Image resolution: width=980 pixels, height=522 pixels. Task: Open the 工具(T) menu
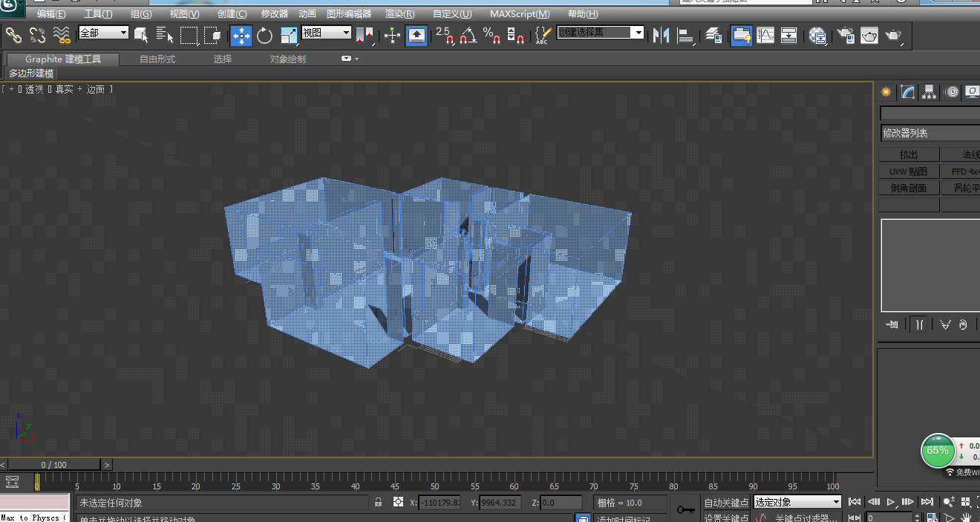tap(98, 14)
